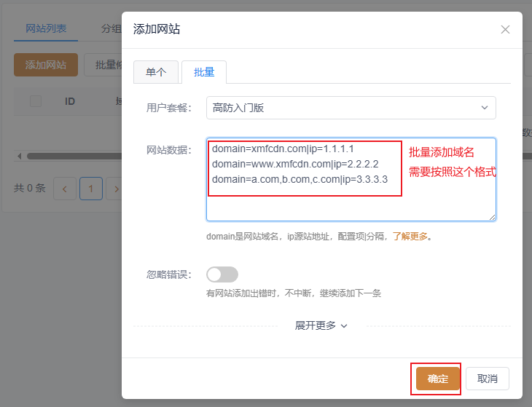Viewport: 532px width, 407px height.
Task: Cancel with the 取消 button
Action: 488,379
